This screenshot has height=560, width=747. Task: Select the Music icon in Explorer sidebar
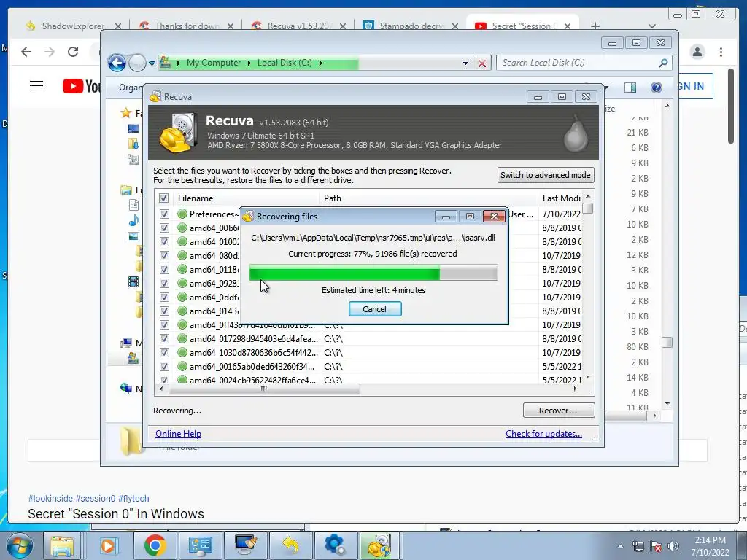(134, 220)
